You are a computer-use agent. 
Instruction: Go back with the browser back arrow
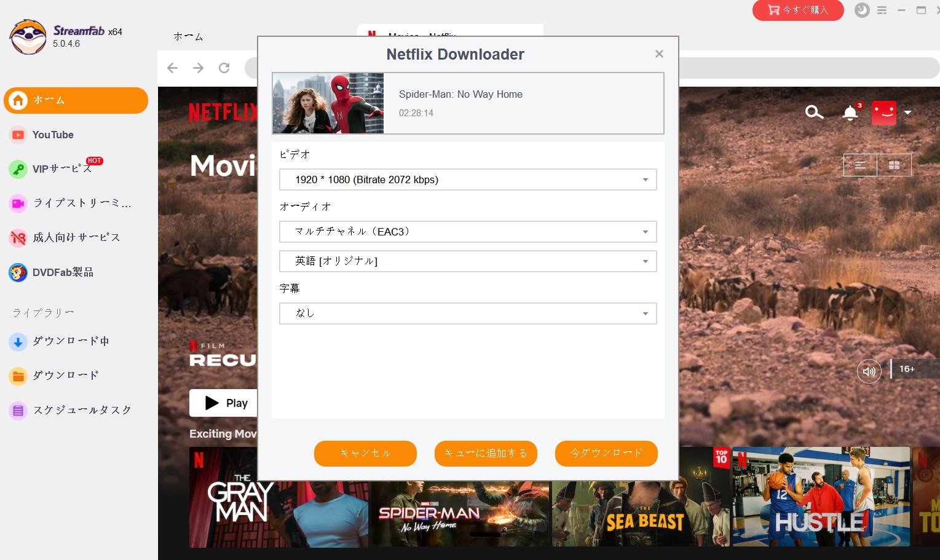coord(172,68)
